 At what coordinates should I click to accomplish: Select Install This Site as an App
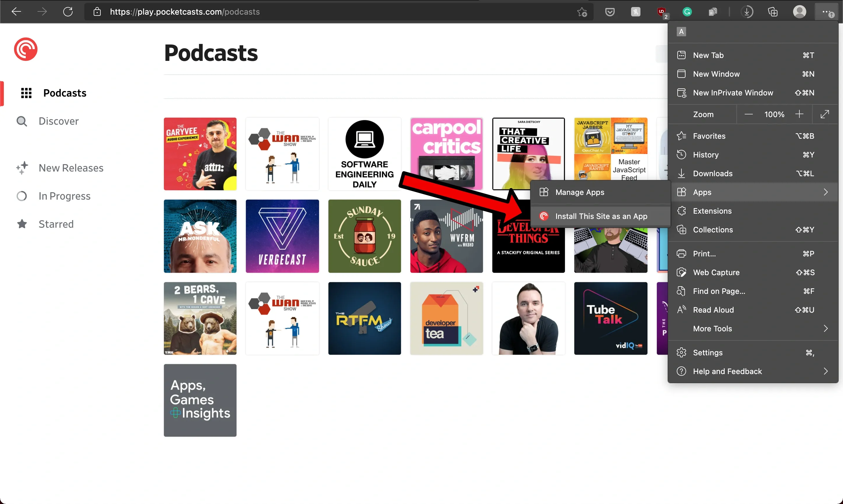tap(601, 216)
